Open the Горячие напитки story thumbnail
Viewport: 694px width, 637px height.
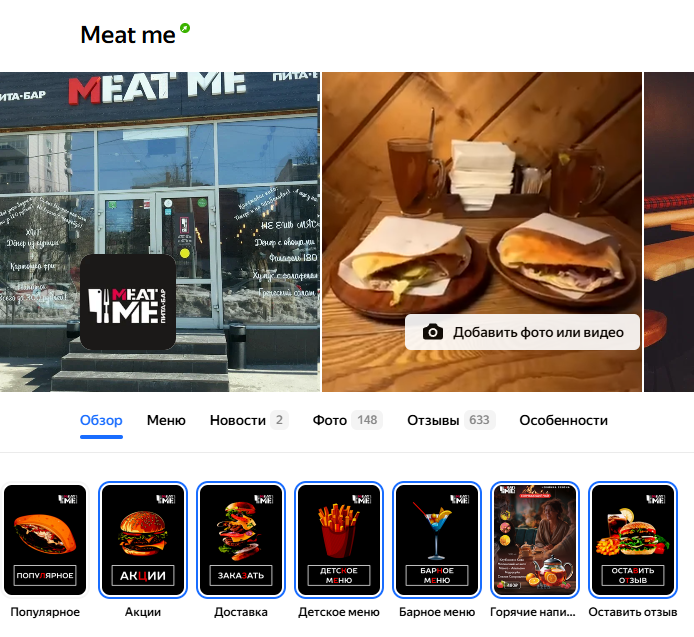coord(535,540)
